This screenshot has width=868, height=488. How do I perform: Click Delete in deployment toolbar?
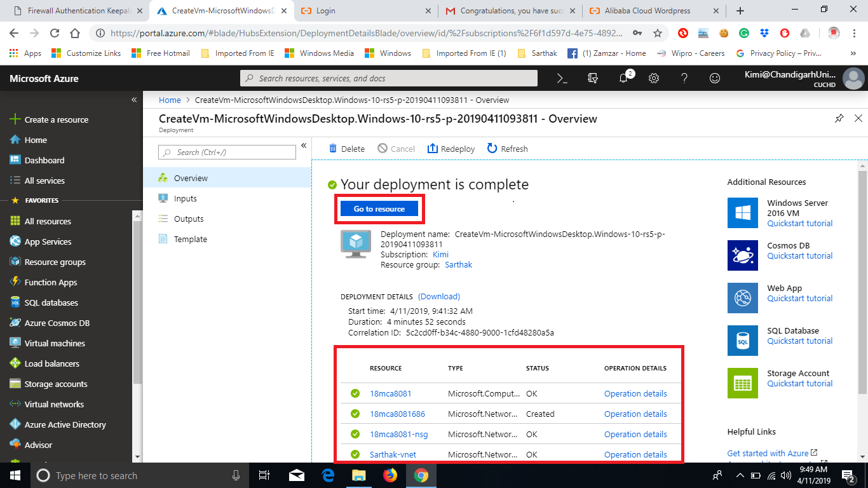click(x=346, y=149)
